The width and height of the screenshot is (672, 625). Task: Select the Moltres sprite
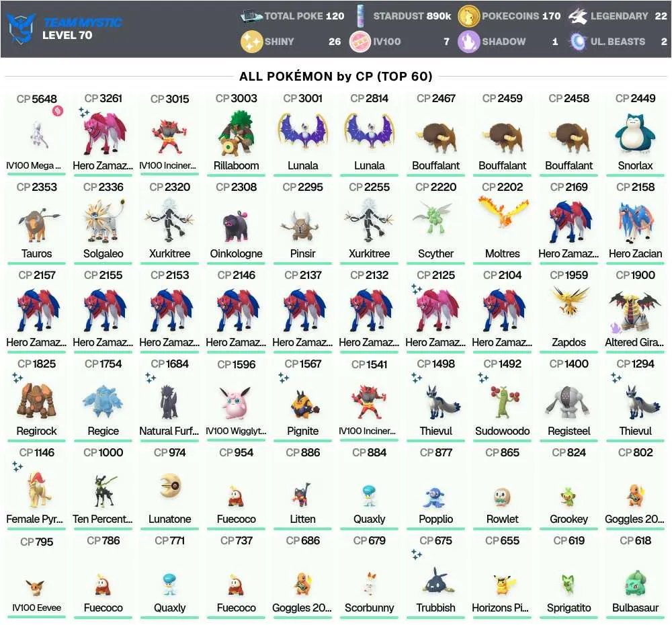coord(502,211)
